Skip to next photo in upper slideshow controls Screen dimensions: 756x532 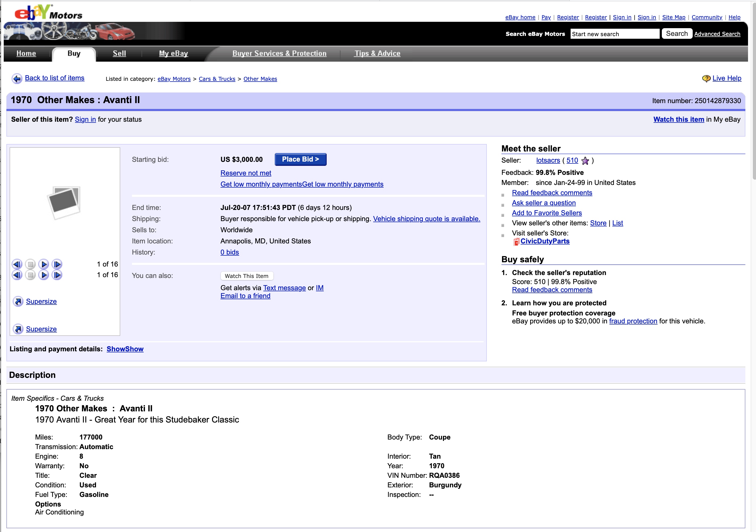57,264
